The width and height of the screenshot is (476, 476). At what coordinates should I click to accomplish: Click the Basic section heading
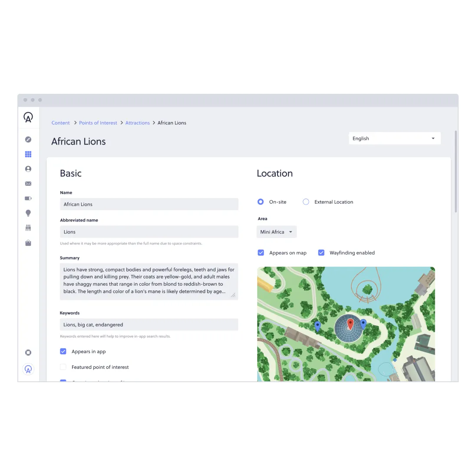point(71,173)
